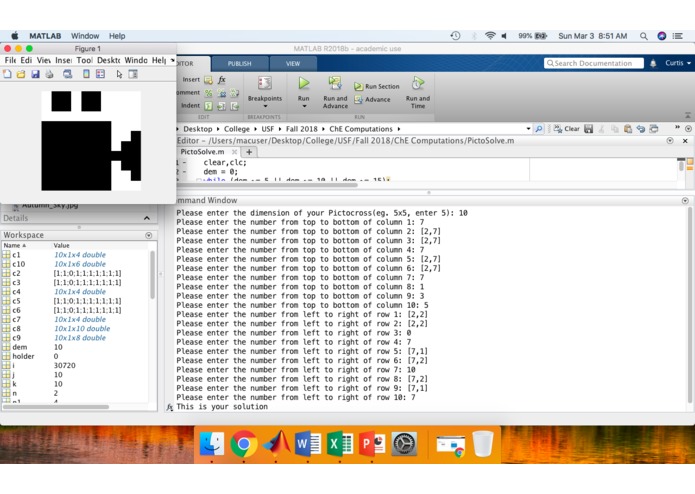695x494 pixels.
Task: Switch to the VIEW ribbon tab
Action: pyautogui.click(x=293, y=64)
